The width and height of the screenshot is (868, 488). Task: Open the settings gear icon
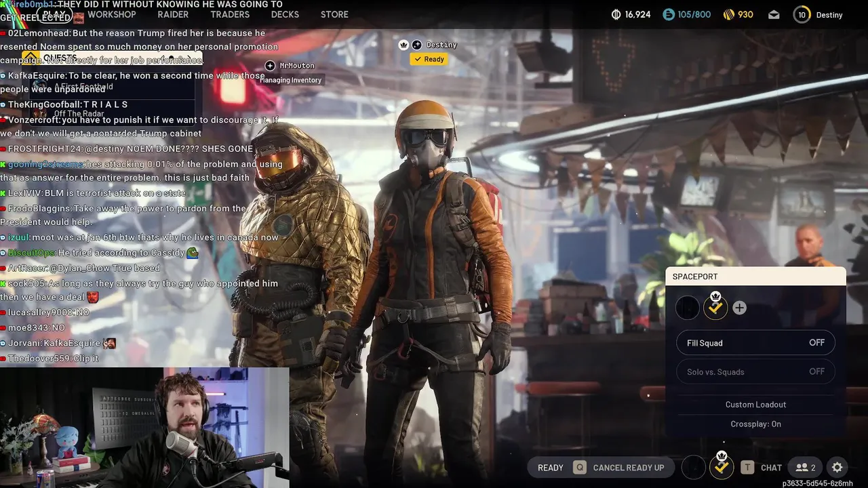[x=837, y=468]
